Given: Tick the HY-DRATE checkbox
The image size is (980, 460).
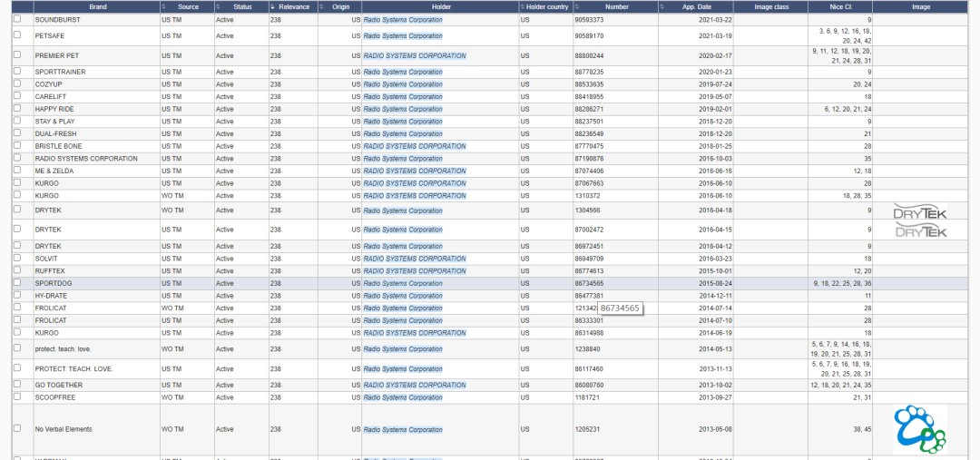Looking at the screenshot, I should [x=17, y=295].
